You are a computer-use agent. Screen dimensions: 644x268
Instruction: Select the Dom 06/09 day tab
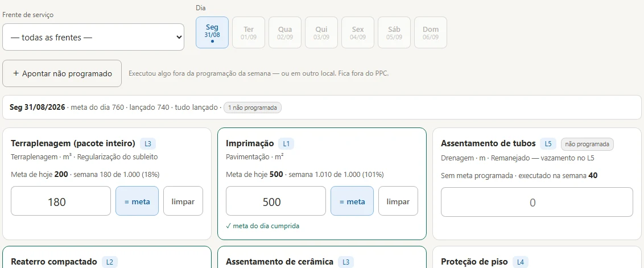coord(431,32)
